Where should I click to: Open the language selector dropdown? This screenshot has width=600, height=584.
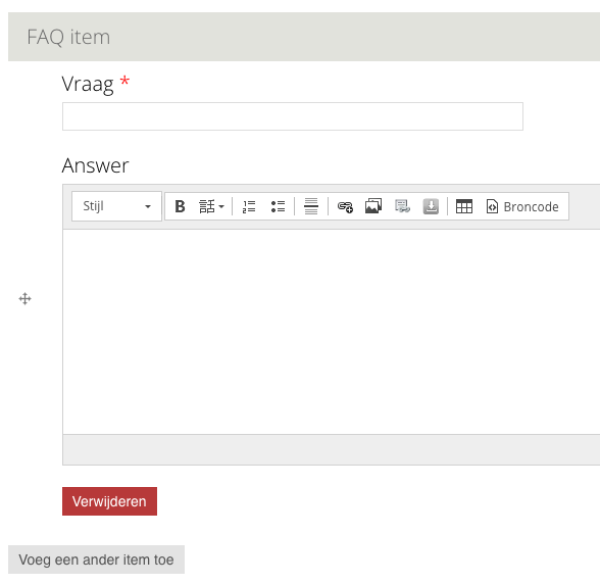coord(211,207)
